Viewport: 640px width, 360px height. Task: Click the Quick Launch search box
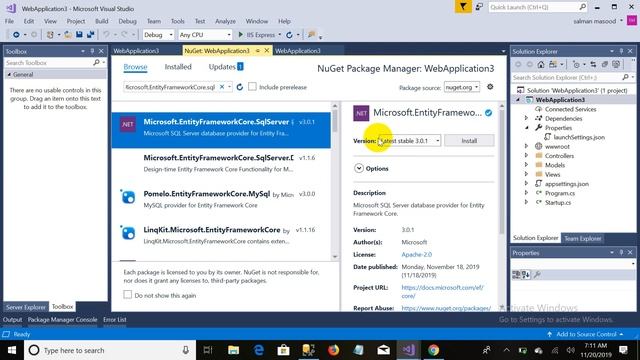534,7
